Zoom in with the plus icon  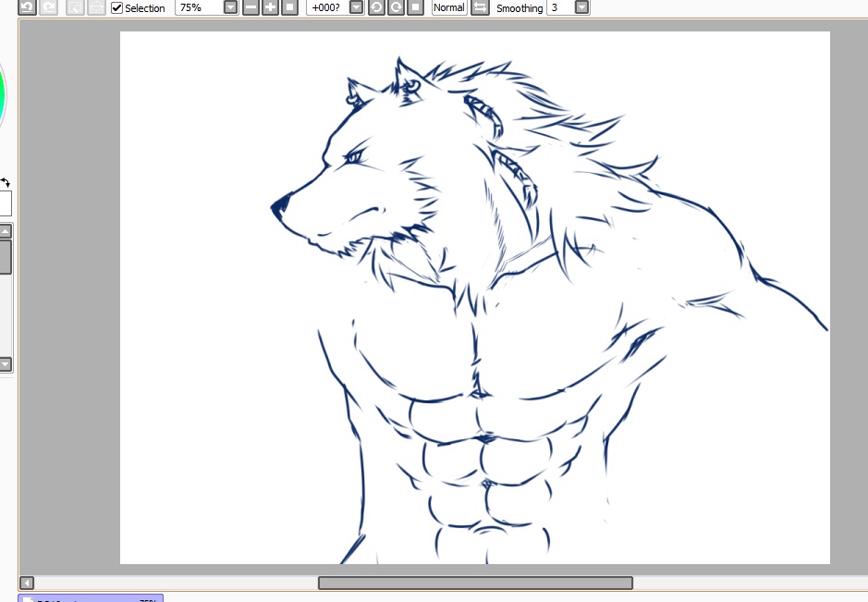[x=270, y=7]
